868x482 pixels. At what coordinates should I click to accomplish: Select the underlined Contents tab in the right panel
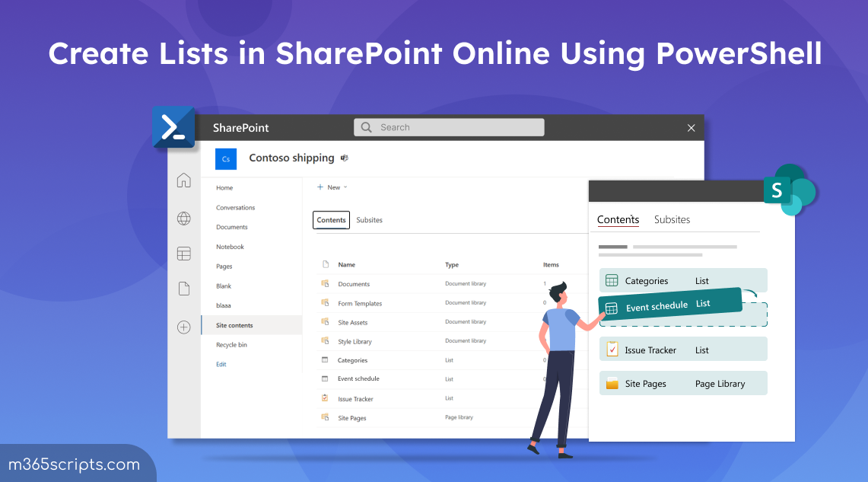(618, 220)
